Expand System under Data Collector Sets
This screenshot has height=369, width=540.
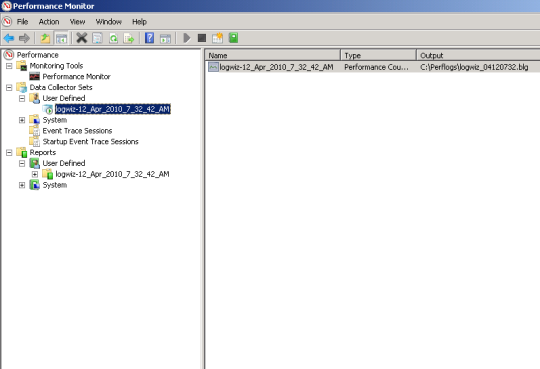point(22,120)
